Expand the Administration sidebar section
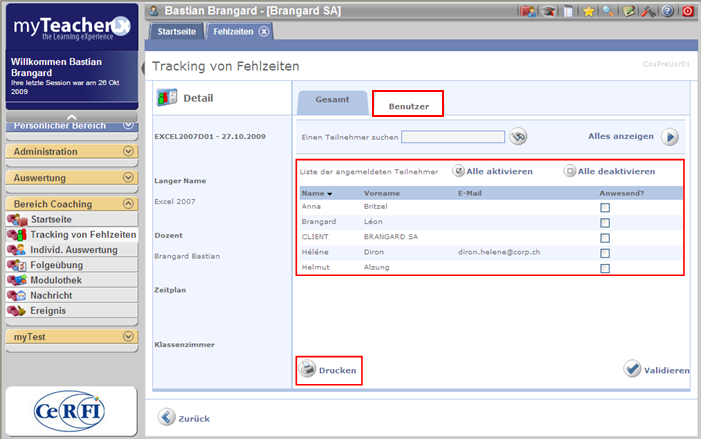 click(128, 151)
